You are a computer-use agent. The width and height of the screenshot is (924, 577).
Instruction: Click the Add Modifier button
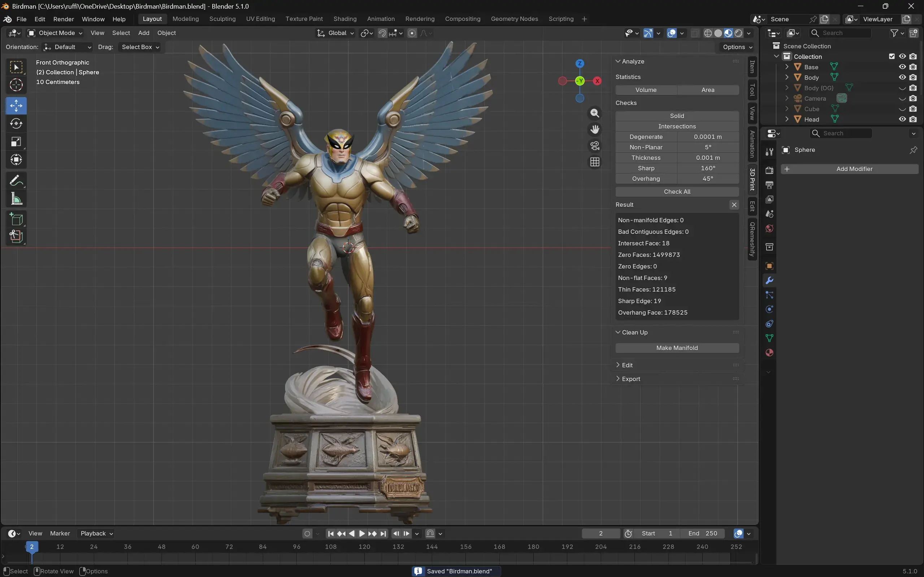tap(850, 169)
